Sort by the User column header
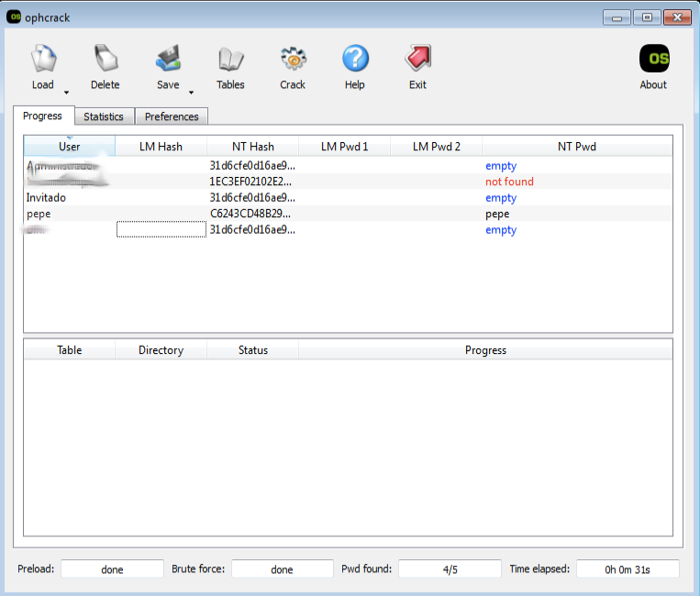700x596 pixels. pos(69,146)
